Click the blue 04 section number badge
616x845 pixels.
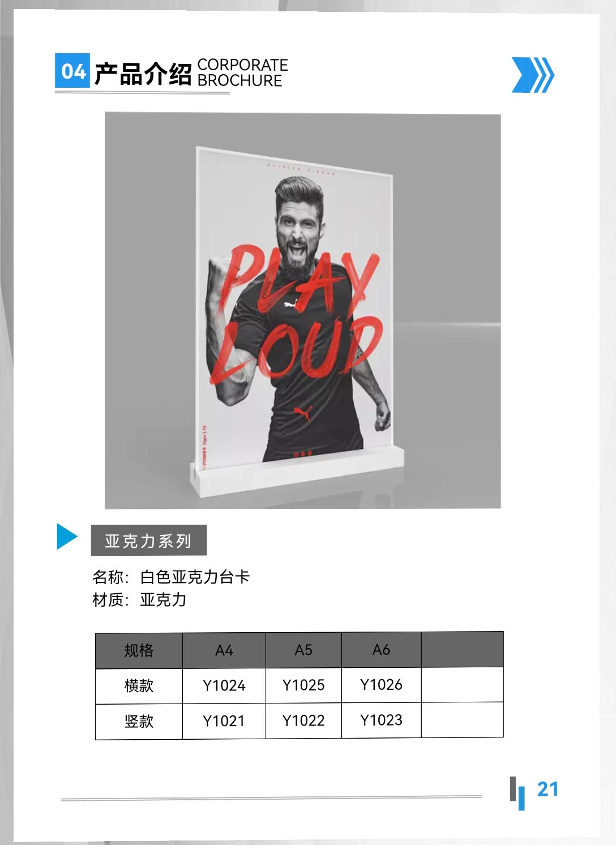[72, 71]
